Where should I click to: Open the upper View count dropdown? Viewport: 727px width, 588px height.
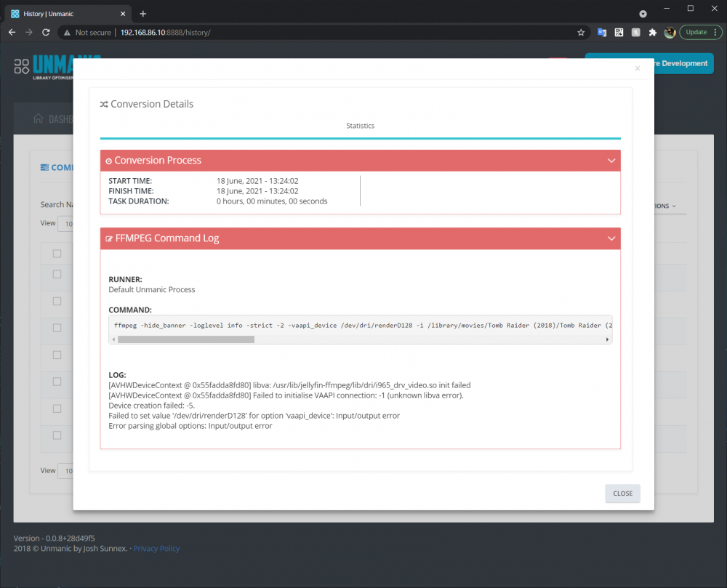(x=65, y=224)
